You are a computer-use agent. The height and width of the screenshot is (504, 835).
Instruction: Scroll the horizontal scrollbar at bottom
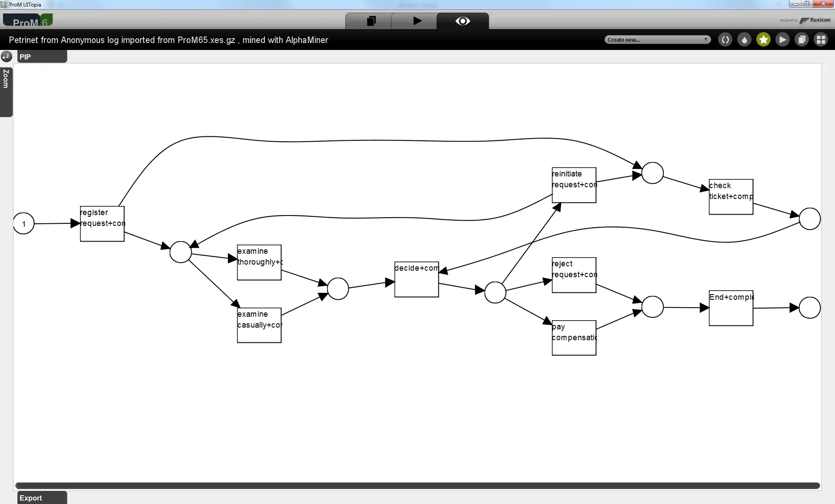click(417, 485)
